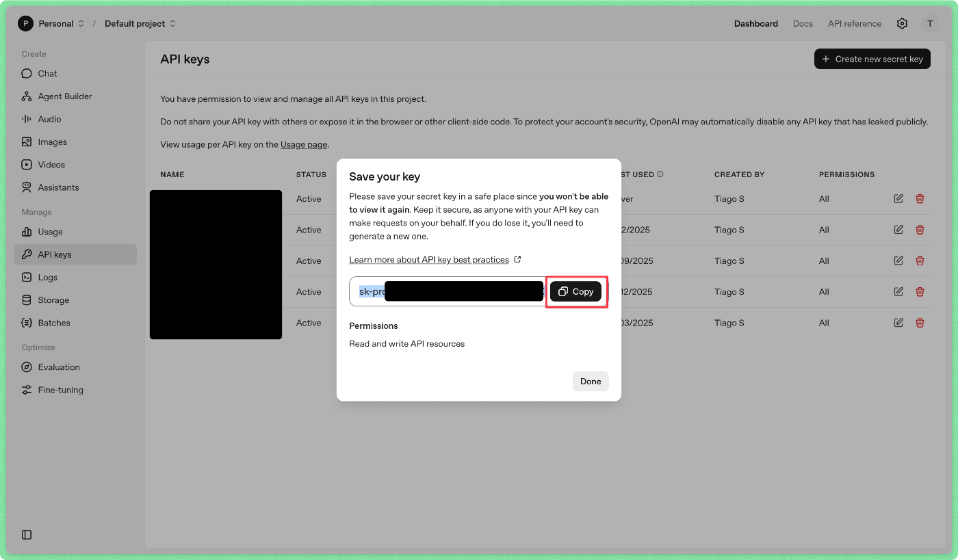Expand the account avatar menu
This screenshot has width=958, height=560.
click(x=930, y=23)
